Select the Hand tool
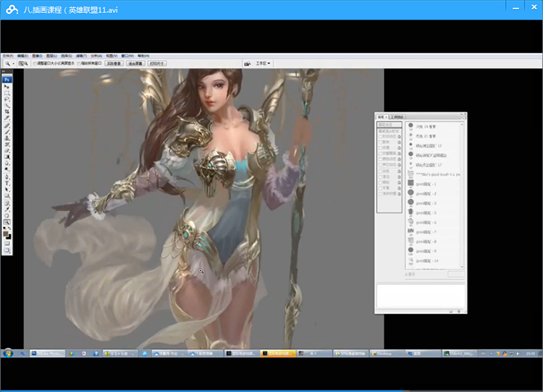The image size is (543, 392). point(7,216)
